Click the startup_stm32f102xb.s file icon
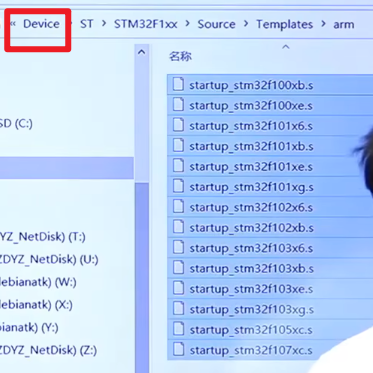This screenshot has width=373, height=373. pos(178,227)
